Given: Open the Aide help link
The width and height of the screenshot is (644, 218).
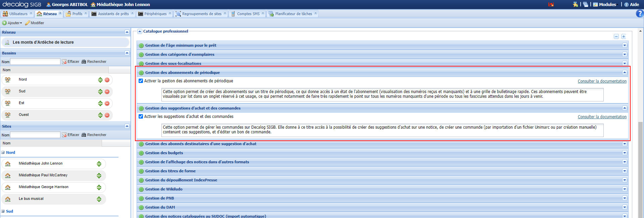Looking at the screenshot, I should (632, 4).
